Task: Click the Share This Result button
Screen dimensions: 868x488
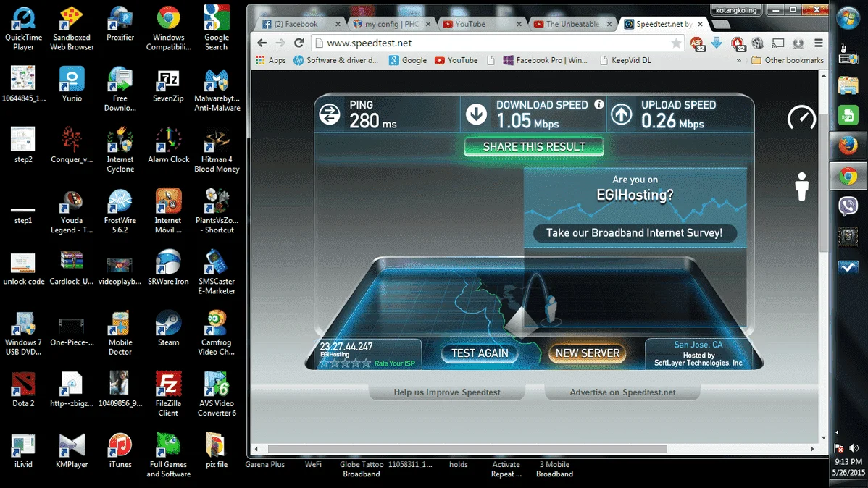Action: [534, 147]
